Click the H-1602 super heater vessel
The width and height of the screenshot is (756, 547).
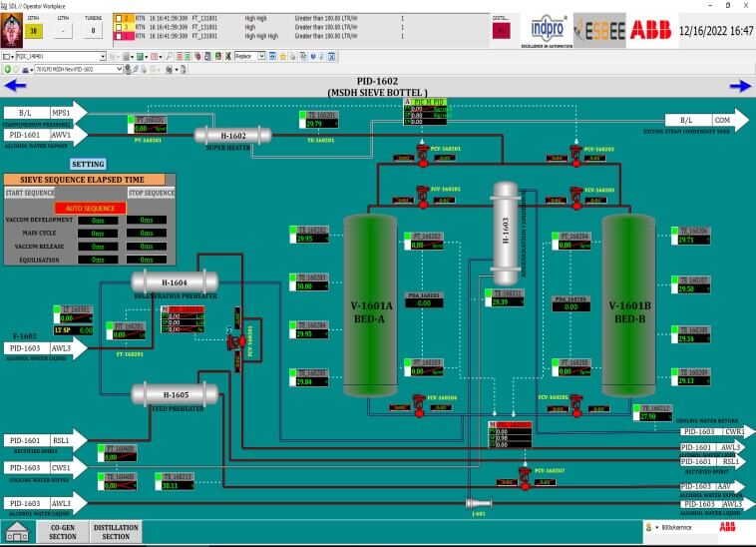click(x=232, y=136)
